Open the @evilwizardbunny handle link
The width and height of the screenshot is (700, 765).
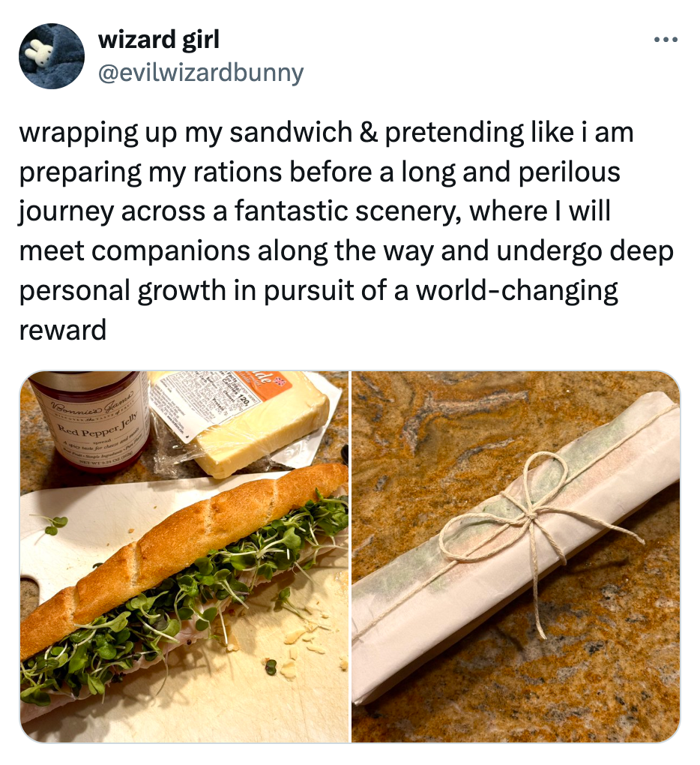[200, 73]
